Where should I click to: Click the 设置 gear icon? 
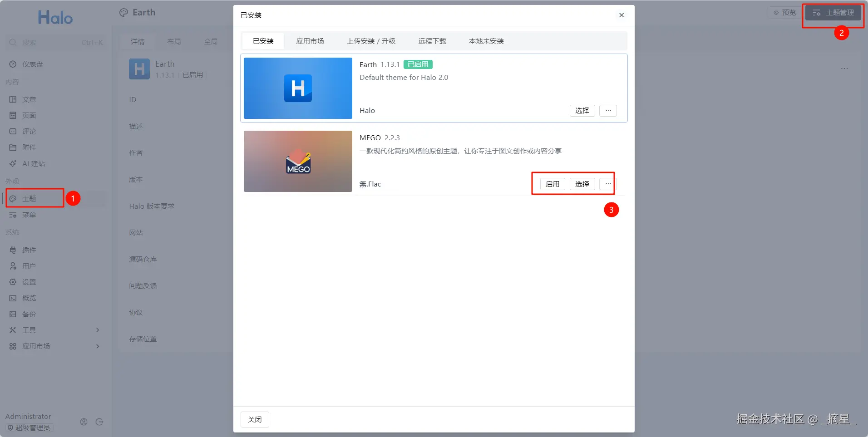pyautogui.click(x=13, y=282)
